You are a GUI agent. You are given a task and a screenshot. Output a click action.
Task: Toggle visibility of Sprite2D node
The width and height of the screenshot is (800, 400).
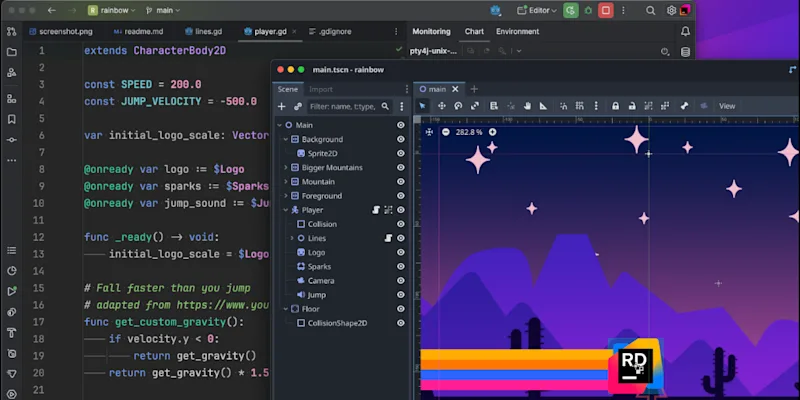[401, 154]
